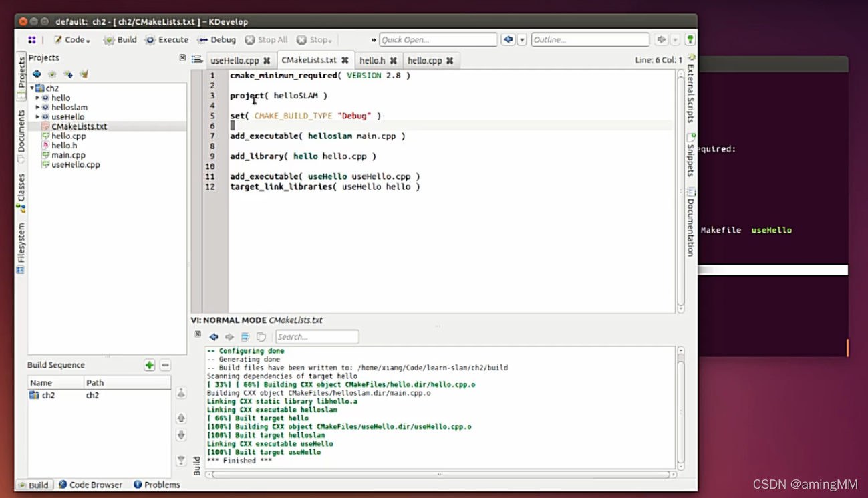Viewport: 868px width, 498px height.
Task: Select hello.h in the project tree
Action: [x=64, y=145]
